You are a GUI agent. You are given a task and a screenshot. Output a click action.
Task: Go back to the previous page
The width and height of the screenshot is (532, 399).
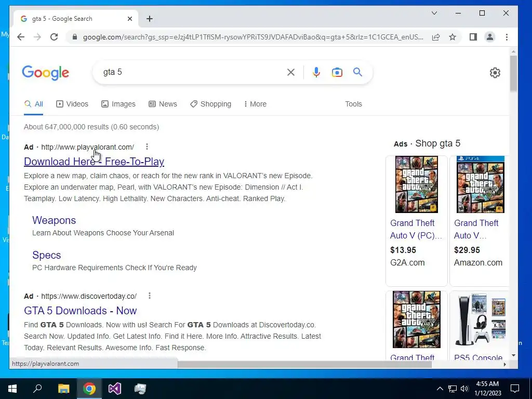coord(21,37)
